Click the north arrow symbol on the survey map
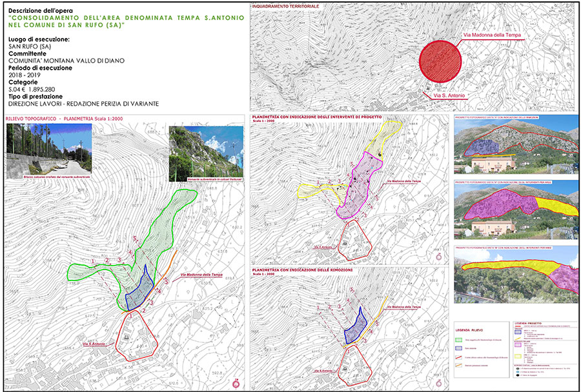This screenshot has width=581, height=392. point(236,384)
